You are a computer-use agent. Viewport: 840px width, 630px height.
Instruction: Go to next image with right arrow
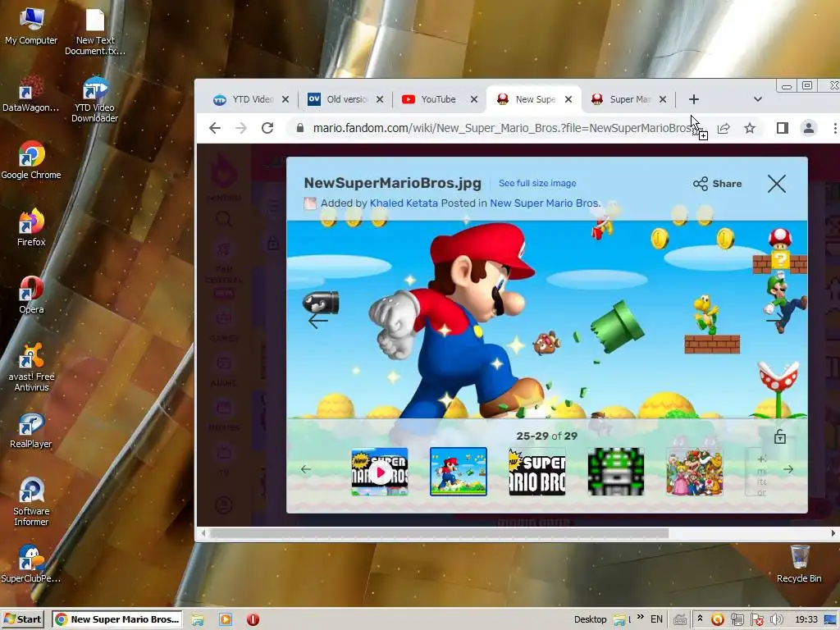(x=774, y=321)
